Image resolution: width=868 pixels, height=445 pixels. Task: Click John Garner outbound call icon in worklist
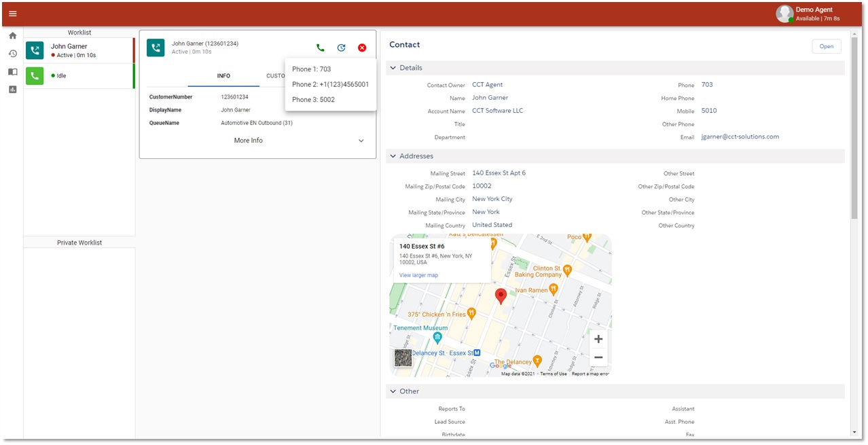coord(35,50)
